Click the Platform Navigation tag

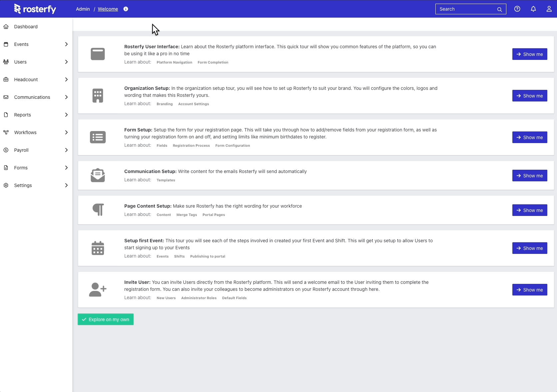(174, 63)
